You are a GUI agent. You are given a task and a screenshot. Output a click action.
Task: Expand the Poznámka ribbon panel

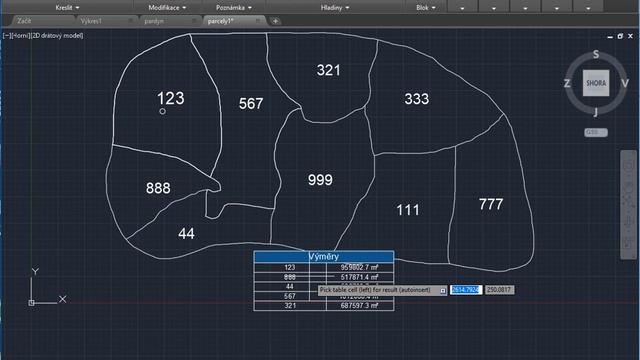pos(233,7)
